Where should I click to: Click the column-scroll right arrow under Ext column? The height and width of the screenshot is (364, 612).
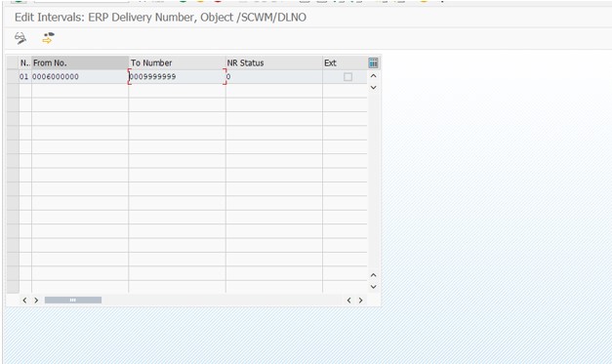click(360, 300)
